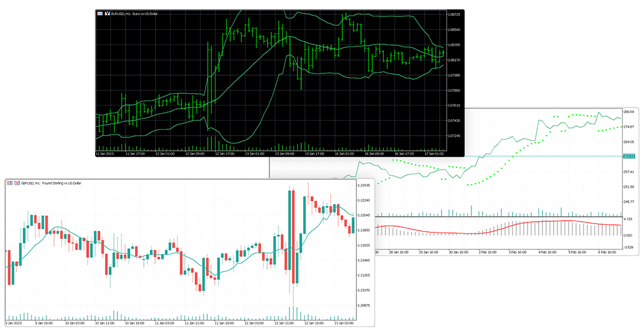Click the 1.21070 price on GBPUSD scale

(x=364, y=291)
